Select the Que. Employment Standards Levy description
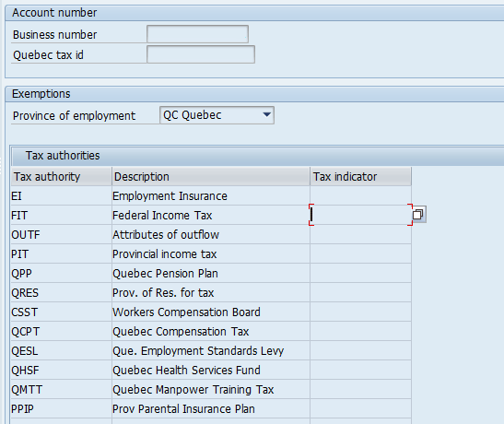The width and height of the screenshot is (504, 424). tap(198, 350)
